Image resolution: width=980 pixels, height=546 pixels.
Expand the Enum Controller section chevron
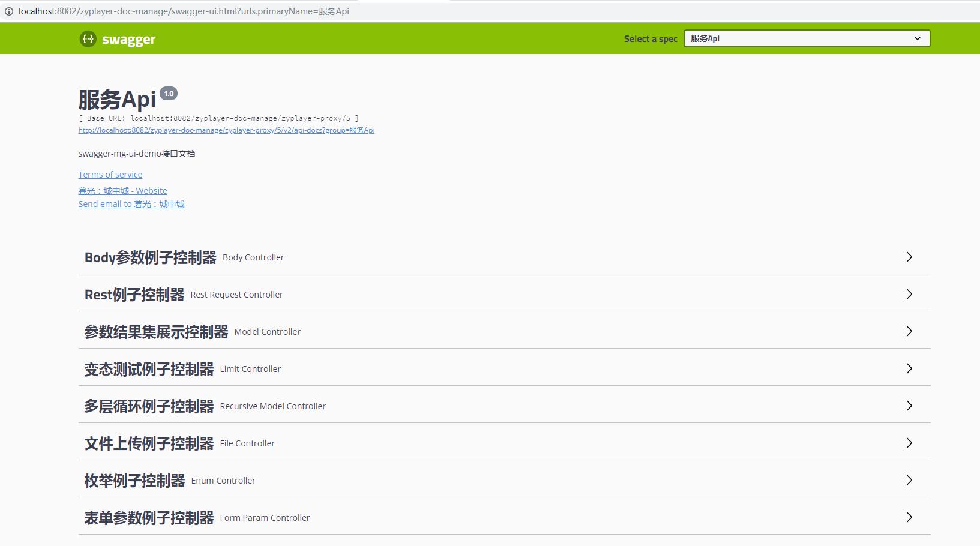point(909,480)
